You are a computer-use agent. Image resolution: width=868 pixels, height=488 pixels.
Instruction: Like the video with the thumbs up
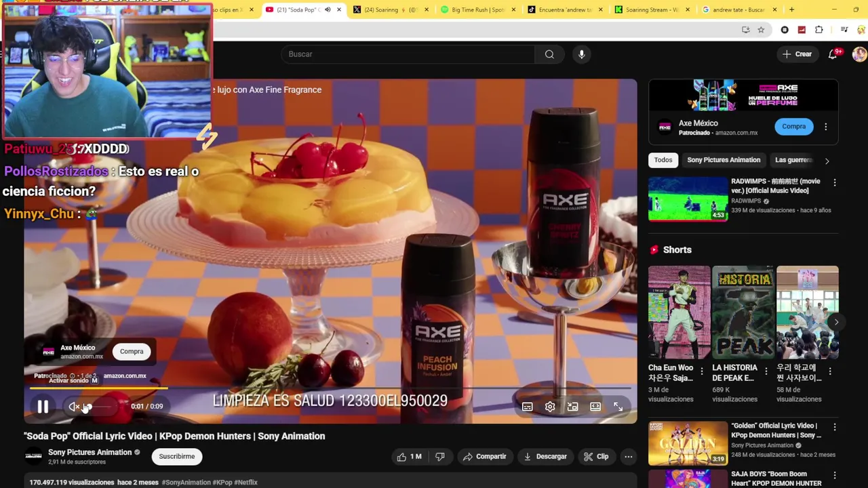(x=409, y=457)
